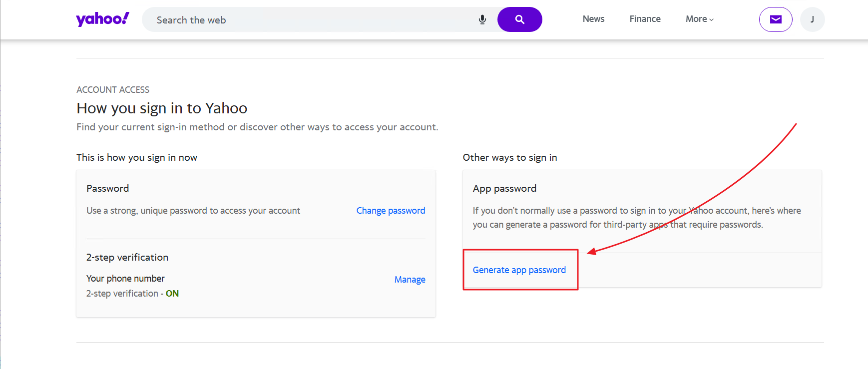868x369 pixels.
Task: Click 'Your phone number' text
Action: pyautogui.click(x=125, y=279)
